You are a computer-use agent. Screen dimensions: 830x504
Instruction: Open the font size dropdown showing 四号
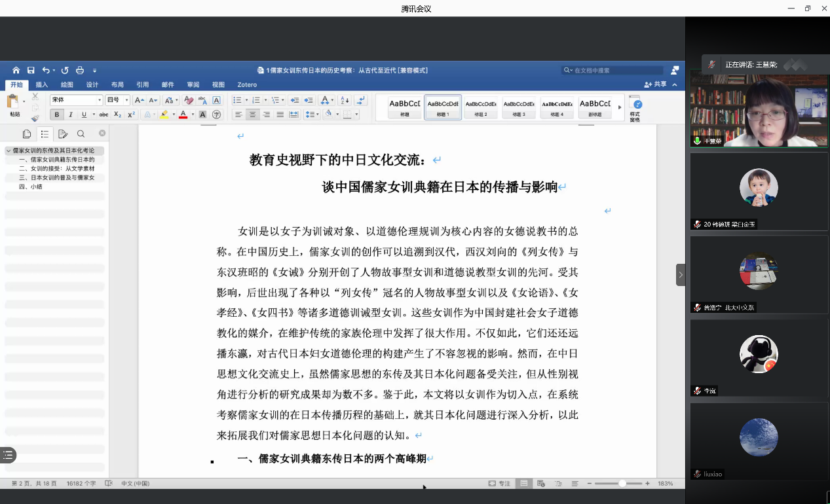coord(117,100)
